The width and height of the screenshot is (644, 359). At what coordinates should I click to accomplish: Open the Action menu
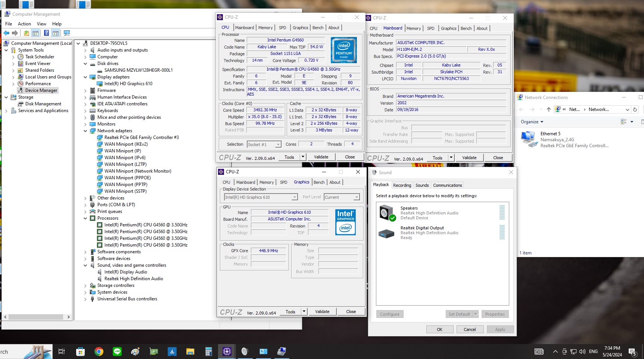(x=24, y=24)
